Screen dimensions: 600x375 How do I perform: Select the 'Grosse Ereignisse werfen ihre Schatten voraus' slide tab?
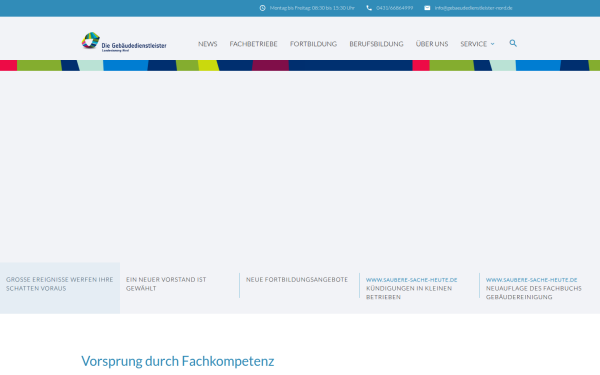coord(60,288)
